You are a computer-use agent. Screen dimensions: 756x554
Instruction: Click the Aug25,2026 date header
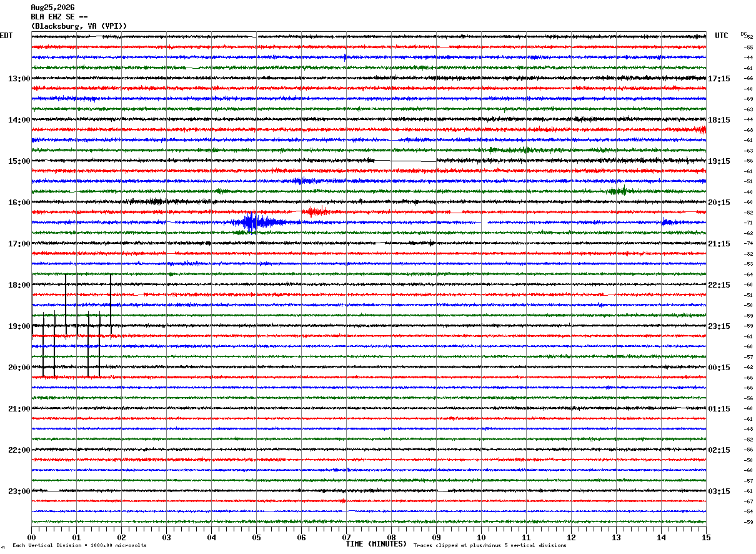coord(52,8)
